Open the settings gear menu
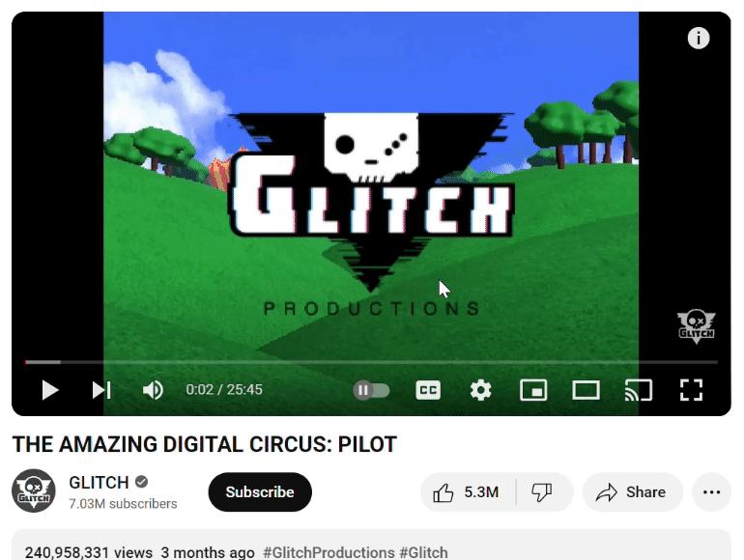Image resolution: width=744 pixels, height=560 pixels. [x=480, y=390]
